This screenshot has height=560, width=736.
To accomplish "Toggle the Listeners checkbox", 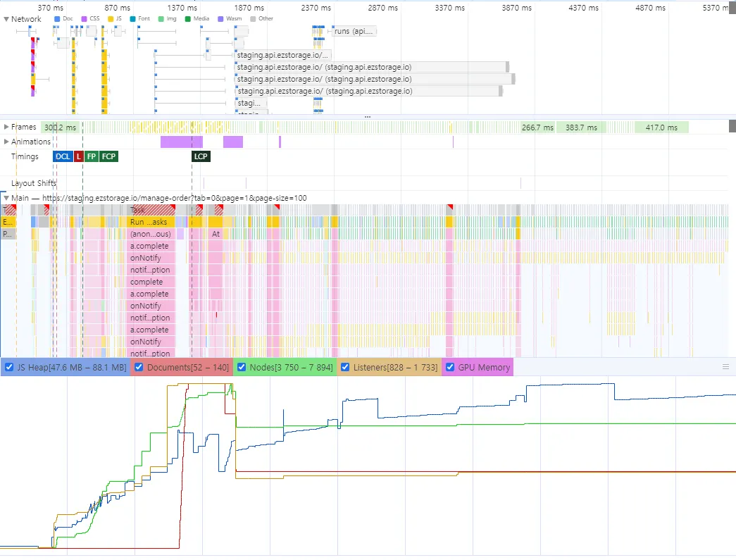I will pyautogui.click(x=347, y=367).
